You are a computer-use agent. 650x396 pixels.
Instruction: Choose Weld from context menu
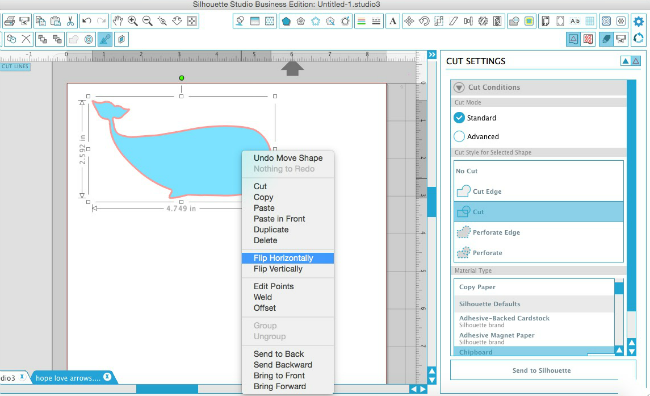click(x=288, y=297)
